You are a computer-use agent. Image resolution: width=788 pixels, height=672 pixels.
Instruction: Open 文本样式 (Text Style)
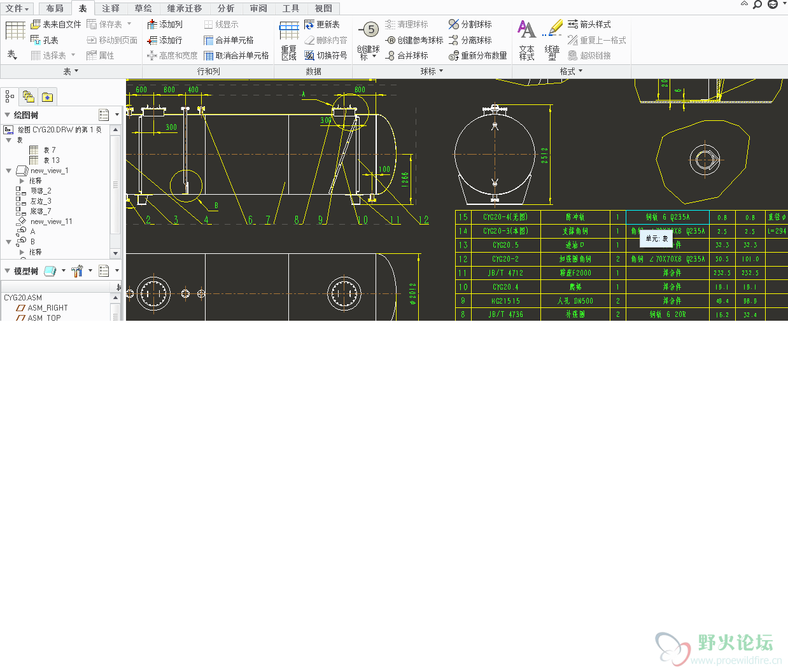click(526, 40)
